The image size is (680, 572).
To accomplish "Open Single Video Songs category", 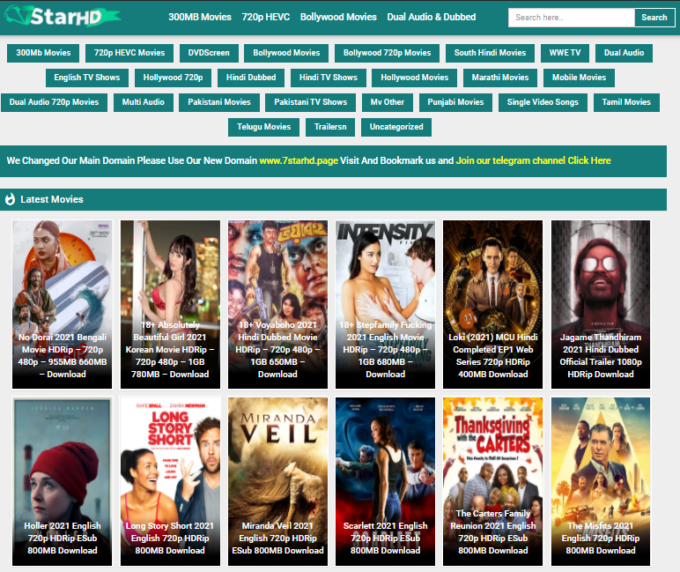I will pyautogui.click(x=543, y=102).
